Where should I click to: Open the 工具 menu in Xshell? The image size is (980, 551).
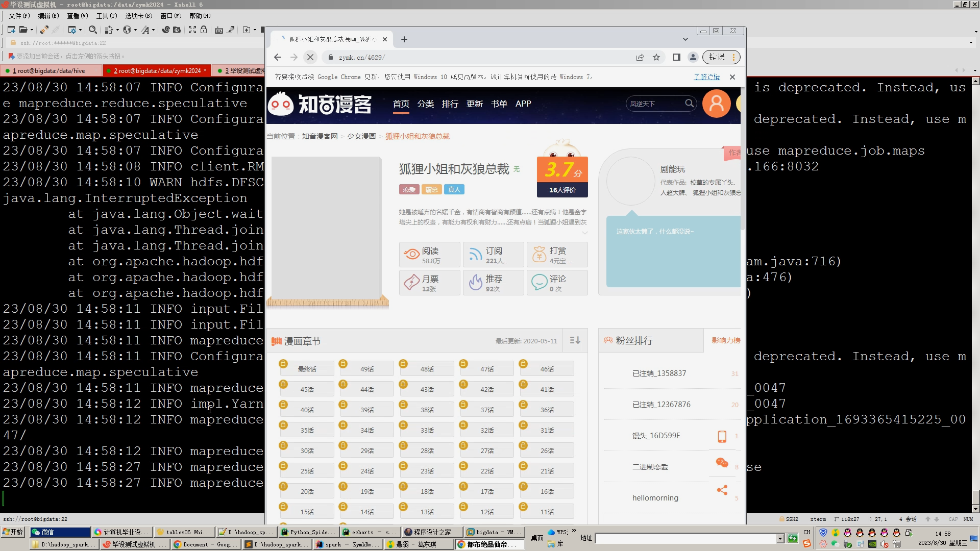tap(106, 16)
